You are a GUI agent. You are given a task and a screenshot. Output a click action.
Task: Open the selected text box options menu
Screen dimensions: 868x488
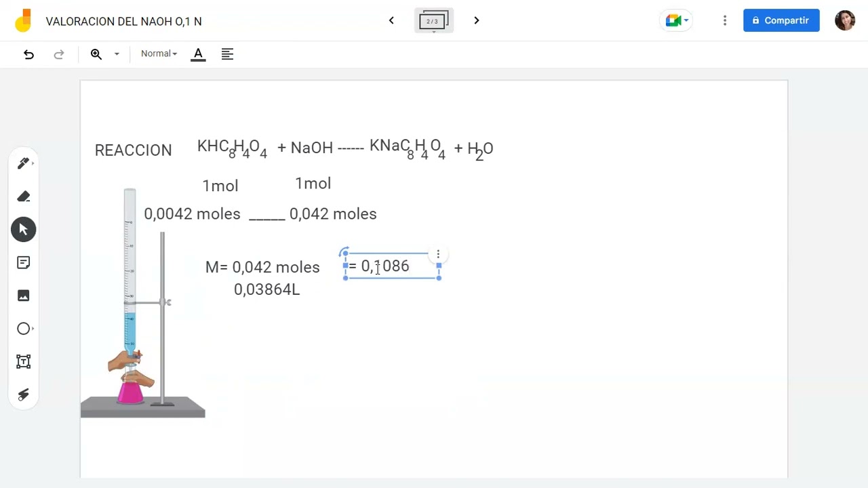[x=438, y=254]
